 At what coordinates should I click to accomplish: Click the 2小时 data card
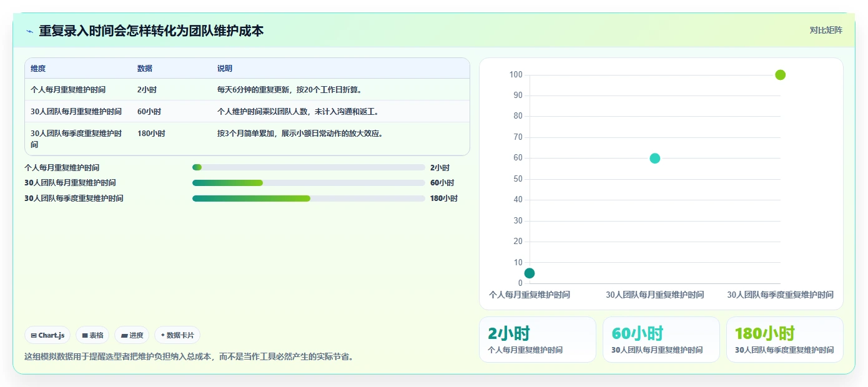(x=538, y=340)
